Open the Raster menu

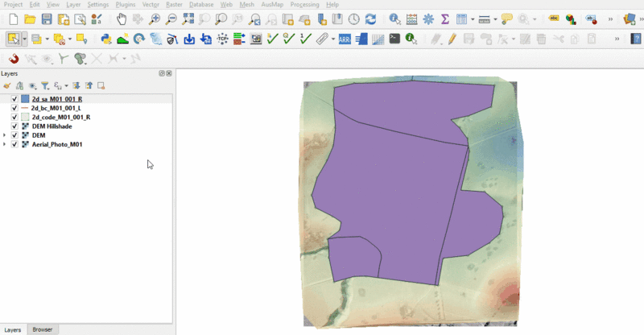[x=173, y=5]
